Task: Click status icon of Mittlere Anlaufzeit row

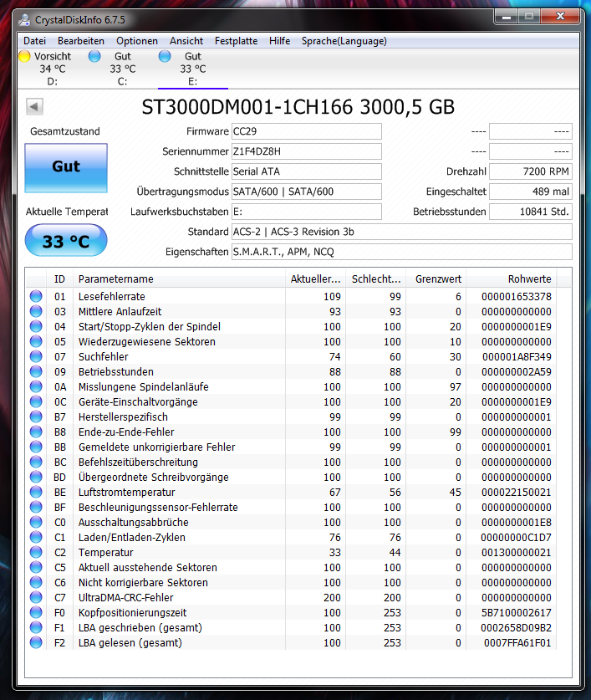Action: pyautogui.click(x=36, y=311)
